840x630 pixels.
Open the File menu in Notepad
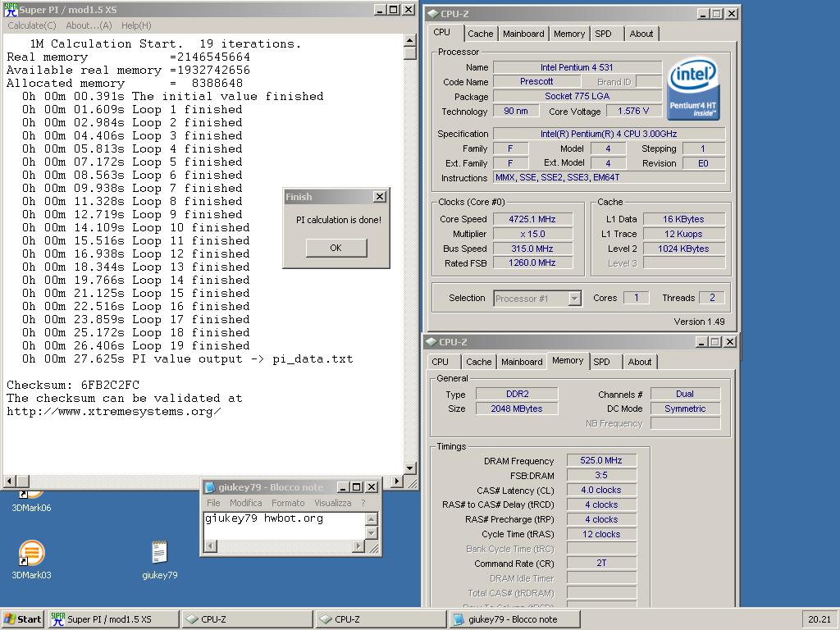tap(213, 503)
